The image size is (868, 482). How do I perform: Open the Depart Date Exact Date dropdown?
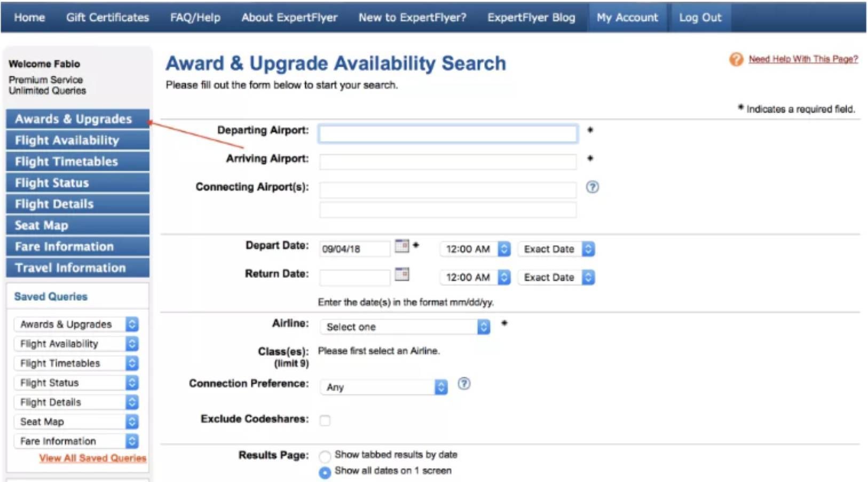coord(556,249)
